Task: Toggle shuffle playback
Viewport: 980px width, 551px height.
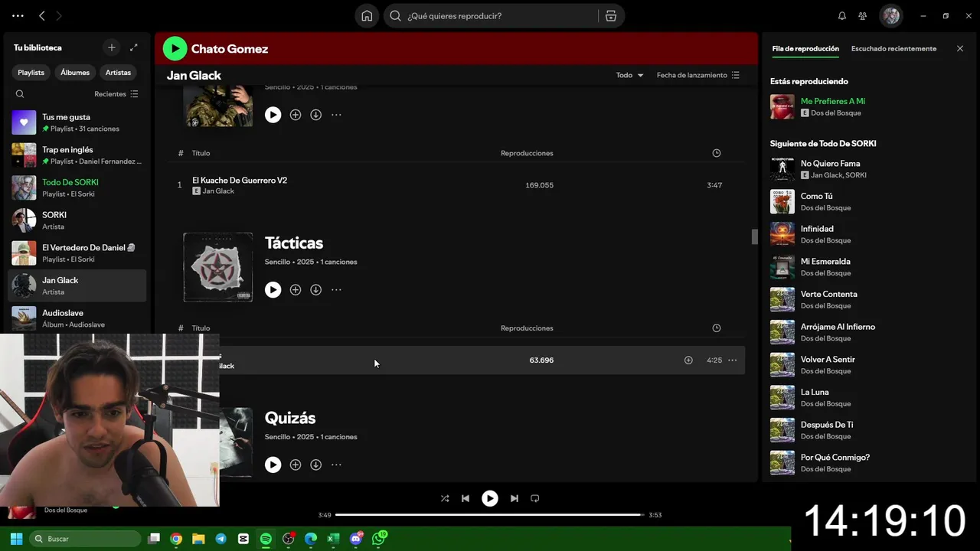Action: 445,498
